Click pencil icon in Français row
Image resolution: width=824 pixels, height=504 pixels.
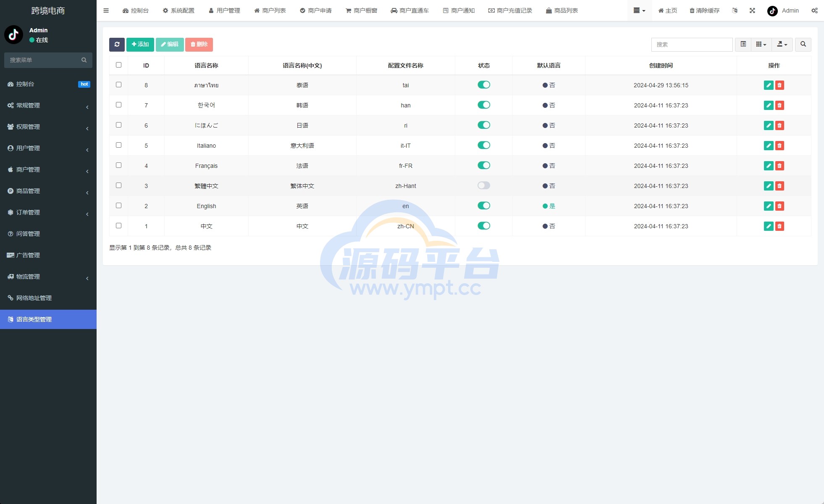coord(769,166)
